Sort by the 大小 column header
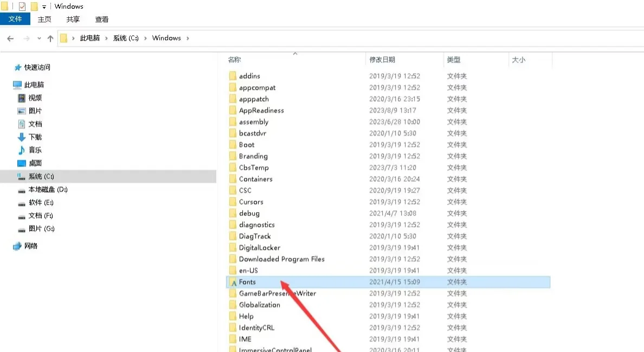This screenshot has width=644, height=352. pyautogui.click(x=518, y=60)
